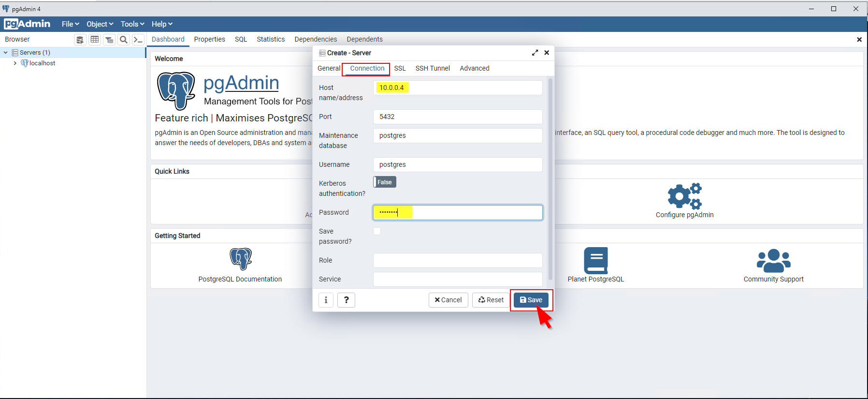Click the View Data table icon

(x=95, y=40)
